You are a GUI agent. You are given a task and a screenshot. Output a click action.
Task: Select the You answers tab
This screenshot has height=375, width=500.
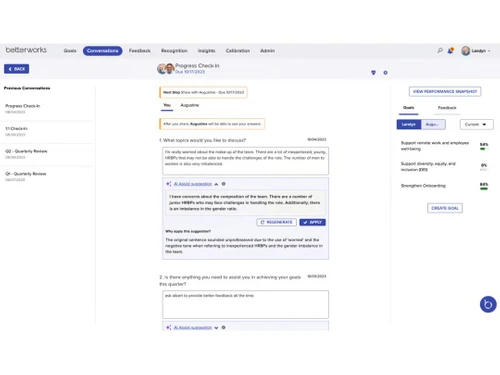[167, 105]
